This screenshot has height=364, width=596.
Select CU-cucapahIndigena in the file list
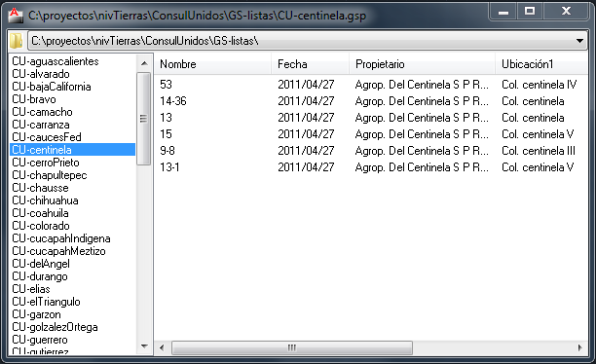pyautogui.click(x=72, y=238)
